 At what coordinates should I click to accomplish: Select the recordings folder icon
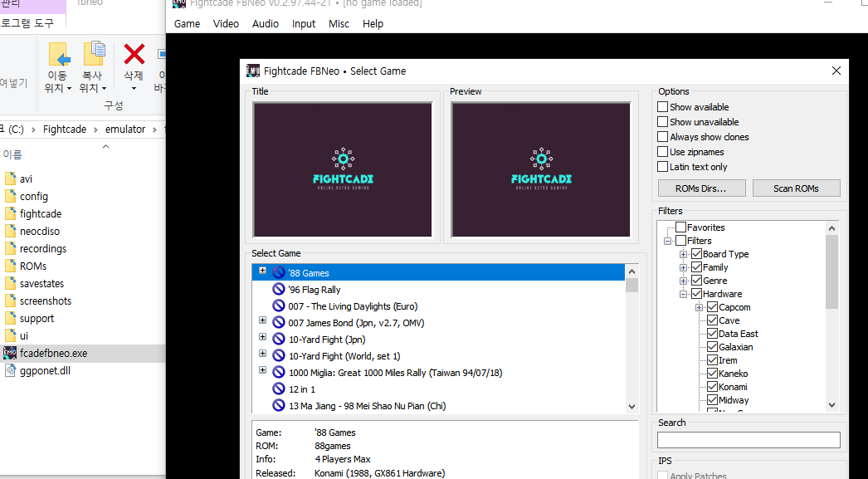11,248
